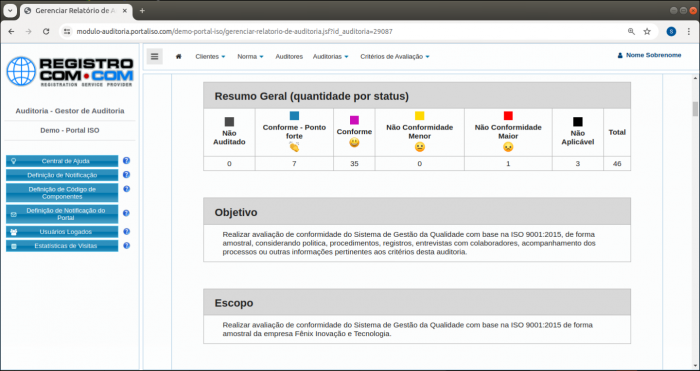Click the page vertical scrollbar thumb

coord(695,108)
